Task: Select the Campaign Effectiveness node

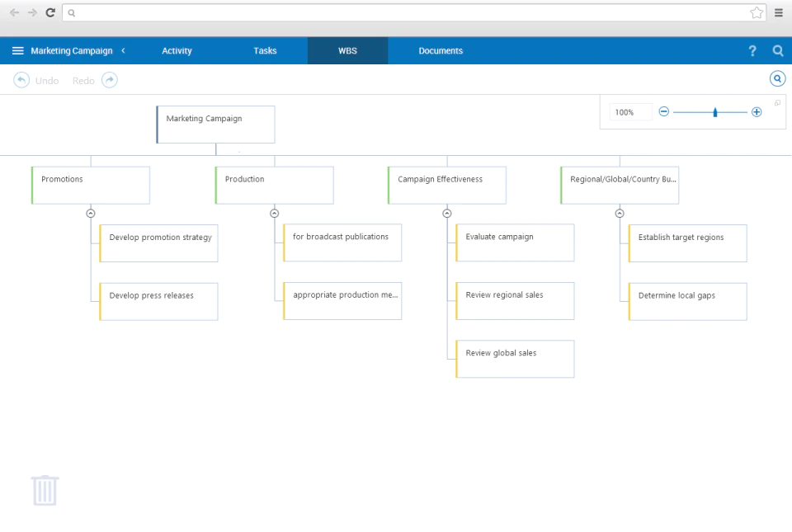Action: click(x=447, y=186)
